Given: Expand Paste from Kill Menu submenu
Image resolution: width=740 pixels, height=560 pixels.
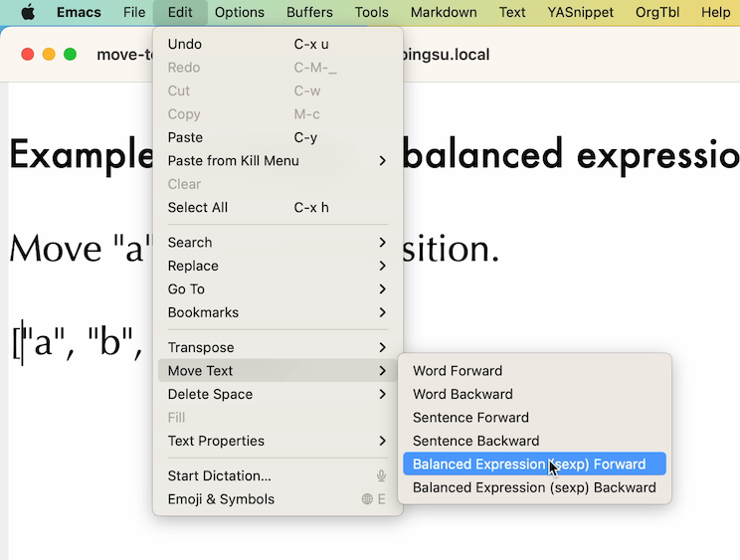Looking at the screenshot, I should click(x=277, y=161).
